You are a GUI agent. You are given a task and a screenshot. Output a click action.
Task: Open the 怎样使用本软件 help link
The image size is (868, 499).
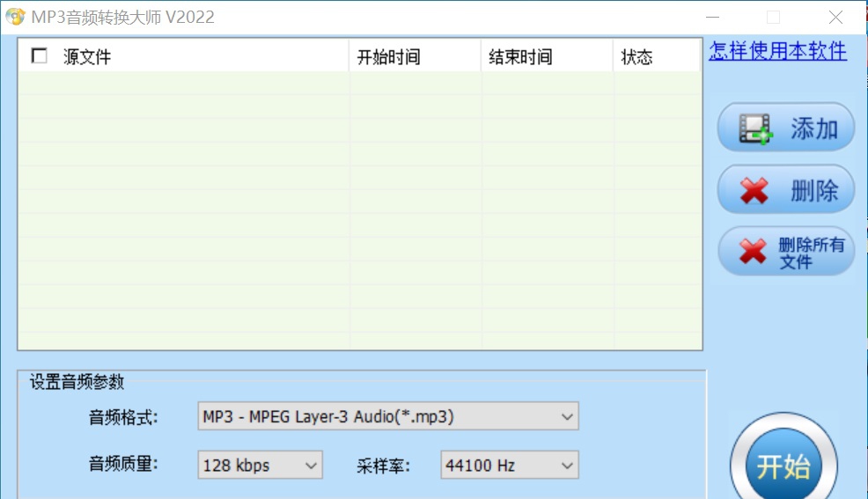[778, 51]
